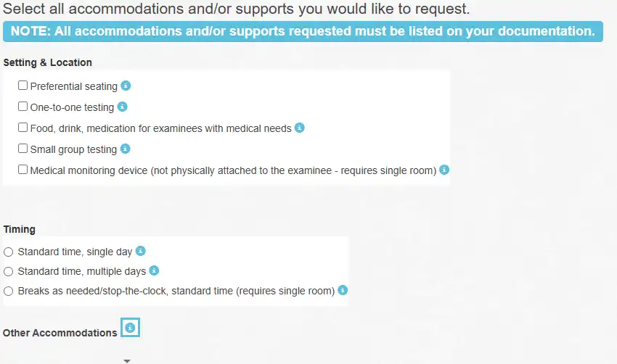The height and width of the screenshot is (364, 617).
Task: Click info icon for Standard time, multiple days
Action: (154, 270)
